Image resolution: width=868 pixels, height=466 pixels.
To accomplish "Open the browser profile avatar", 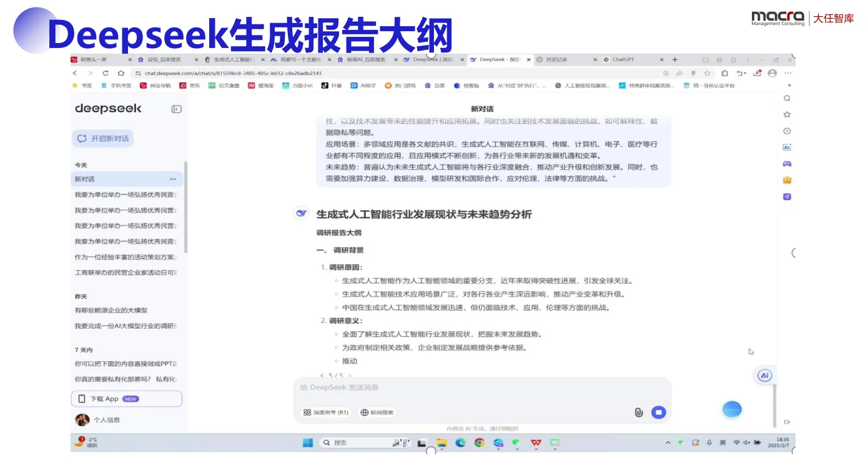I will (772, 73).
